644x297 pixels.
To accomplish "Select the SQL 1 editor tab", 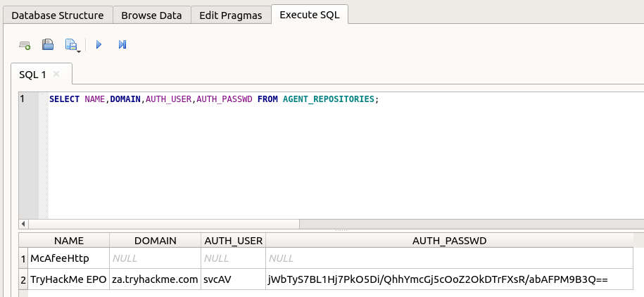I will tap(33, 74).
